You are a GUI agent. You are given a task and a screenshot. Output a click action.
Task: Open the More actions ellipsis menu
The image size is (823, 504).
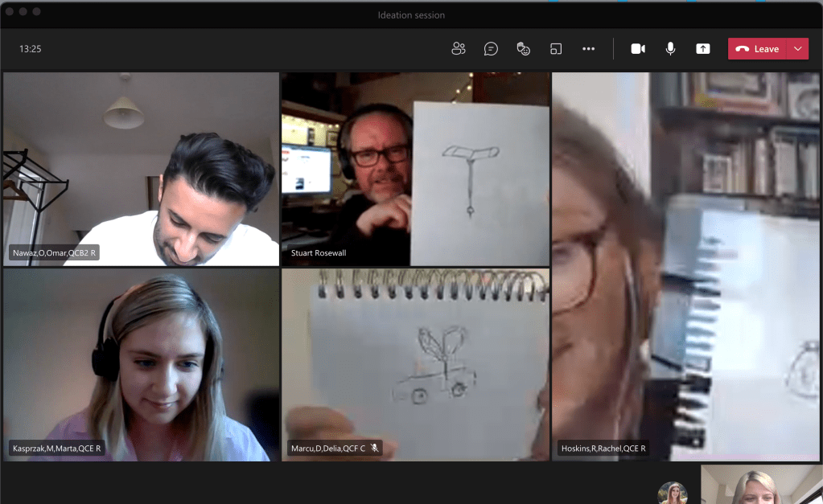[588, 49]
